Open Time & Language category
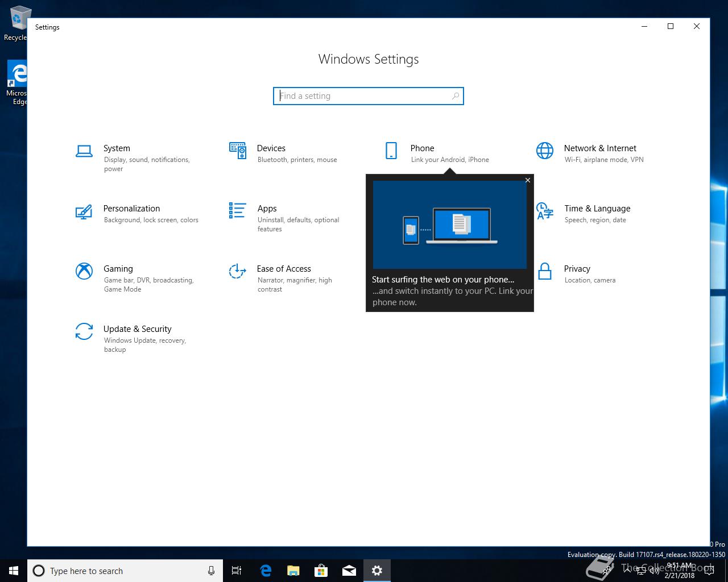The image size is (728, 582). click(597, 209)
